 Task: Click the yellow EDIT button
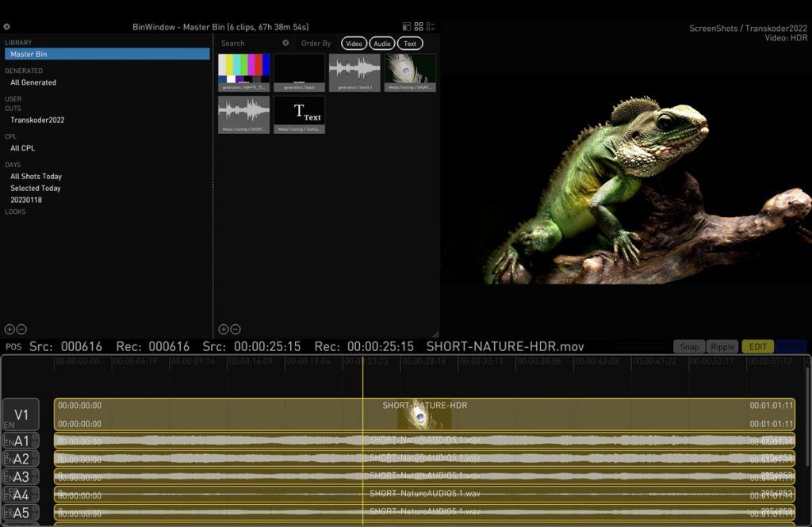(x=757, y=346)
